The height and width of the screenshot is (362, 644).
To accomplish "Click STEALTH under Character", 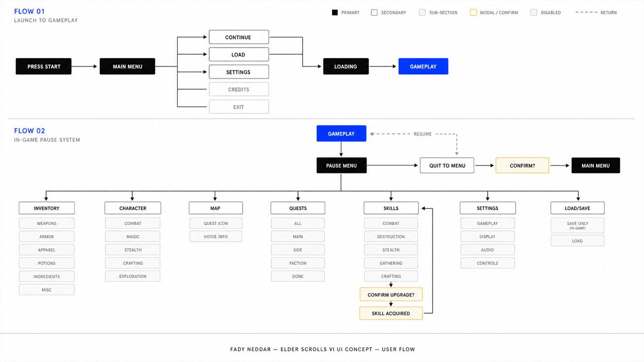I will [133, 250].
